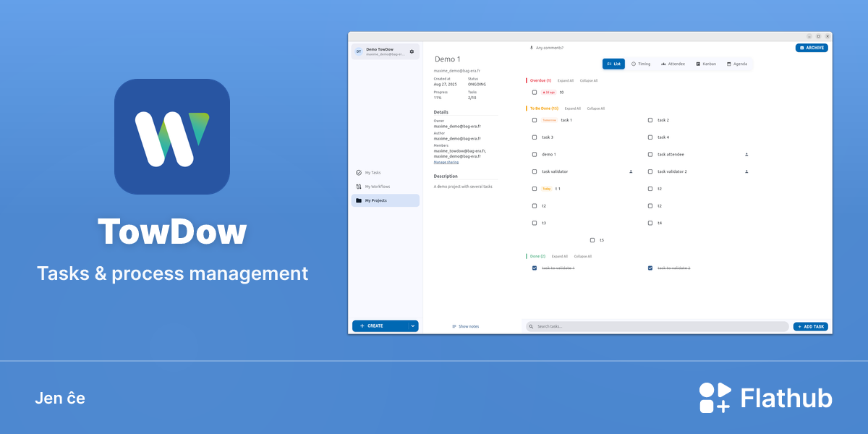The image size is (868, 434).
Task: Open the Attendee tab
Action: (x=673, y=64)
